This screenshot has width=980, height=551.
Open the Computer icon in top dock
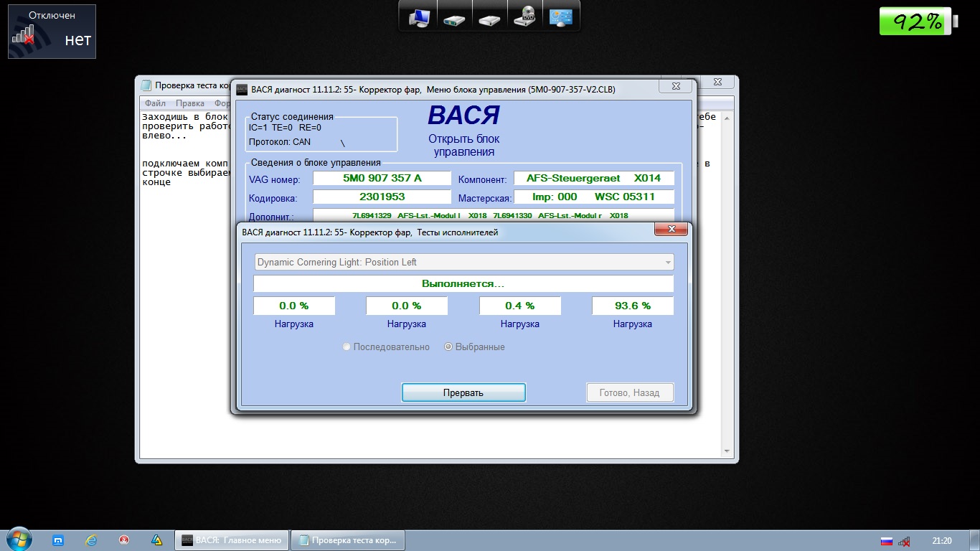tap(419, 17)
